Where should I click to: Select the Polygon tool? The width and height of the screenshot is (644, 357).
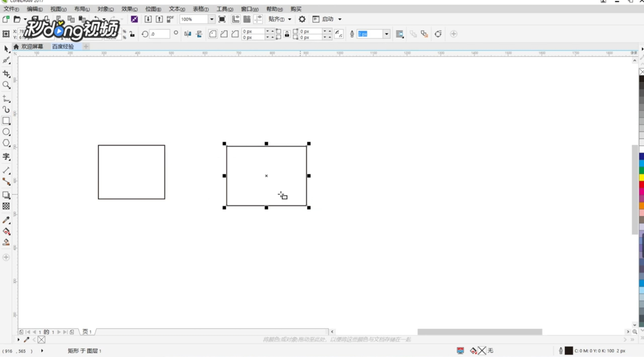(6, 143)
